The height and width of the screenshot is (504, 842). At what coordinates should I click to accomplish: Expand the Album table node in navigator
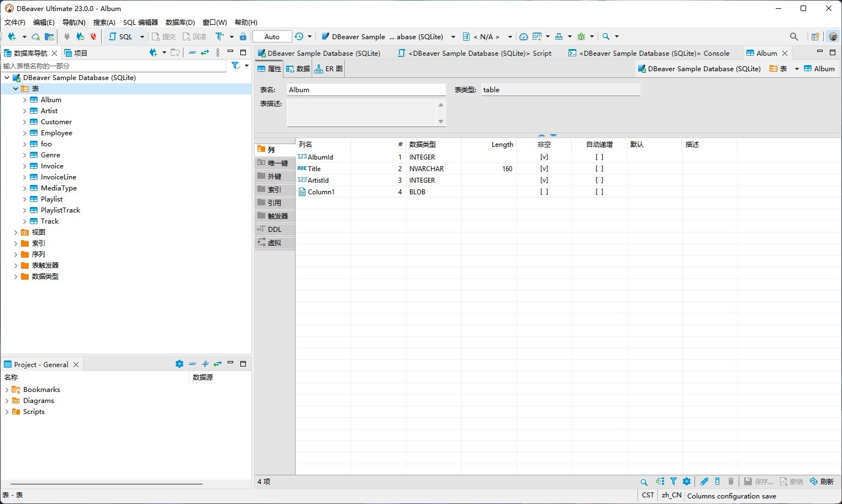(24, 100)
